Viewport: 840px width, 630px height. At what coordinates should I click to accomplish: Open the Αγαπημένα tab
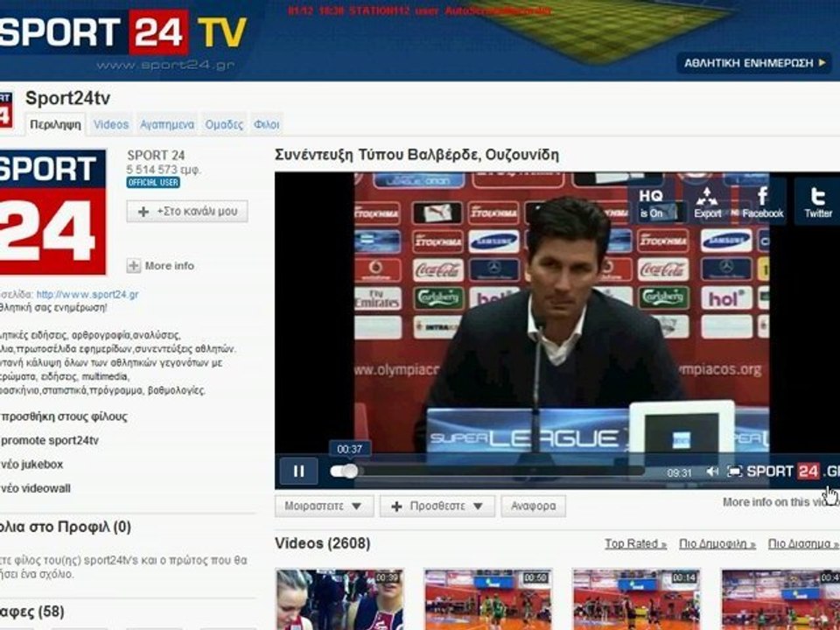(166, 125)
